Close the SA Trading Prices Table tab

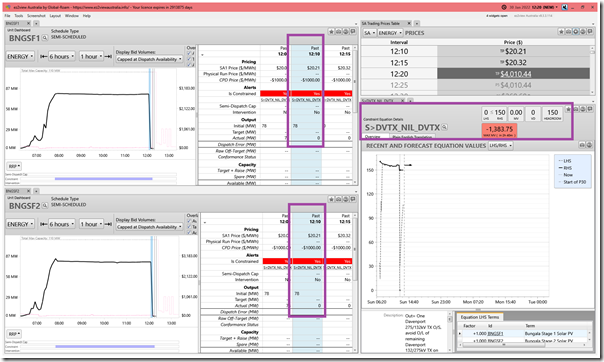tap(409, 23)
